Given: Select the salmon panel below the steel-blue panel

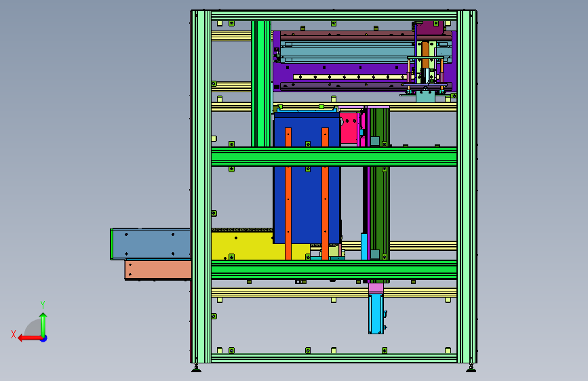Looking at the screenshot, I should (158, 270).
